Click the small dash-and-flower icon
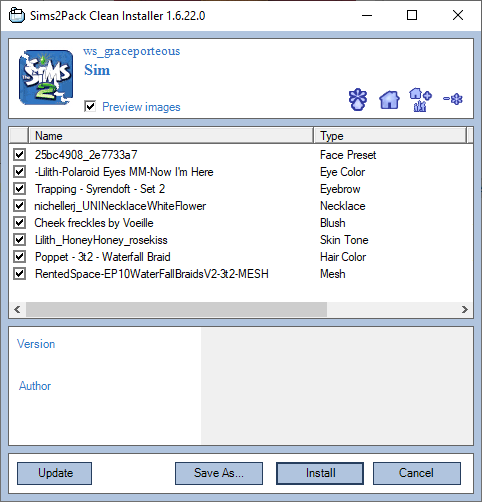482x502 pixels. (x=453, y=99)
